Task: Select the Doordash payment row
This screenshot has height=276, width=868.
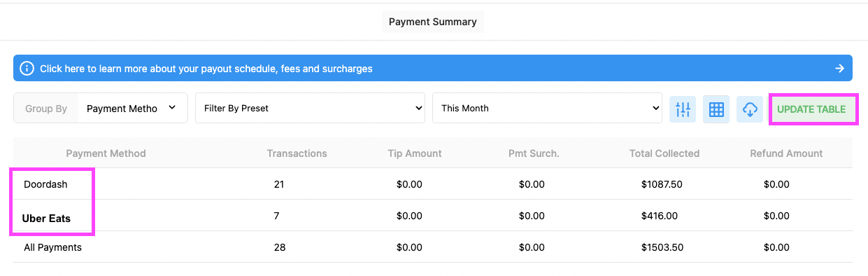Action: click(433, 184)
